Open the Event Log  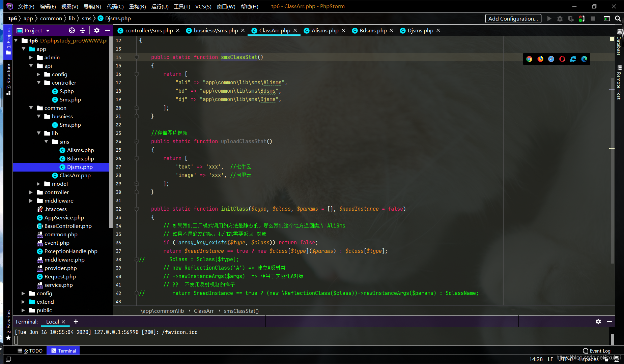pyautogui.click(x=597, y=351)
